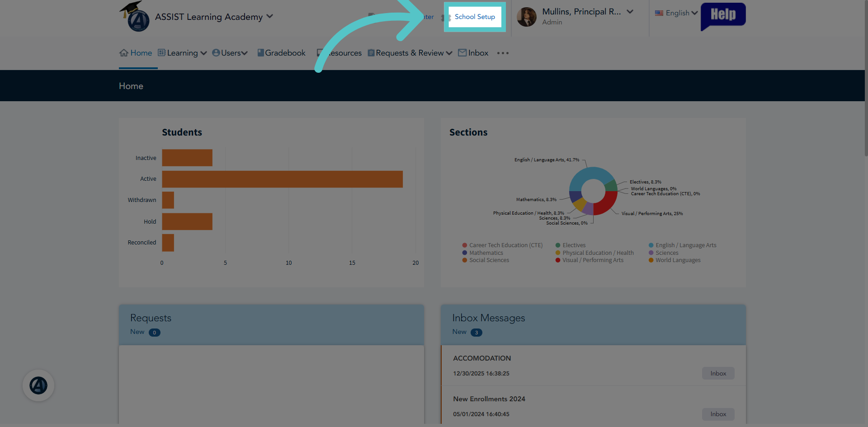Click the Inbox envelope icon
Image resolution: width=868 pixels, height=427 pixels.
(x=462, y=52)
